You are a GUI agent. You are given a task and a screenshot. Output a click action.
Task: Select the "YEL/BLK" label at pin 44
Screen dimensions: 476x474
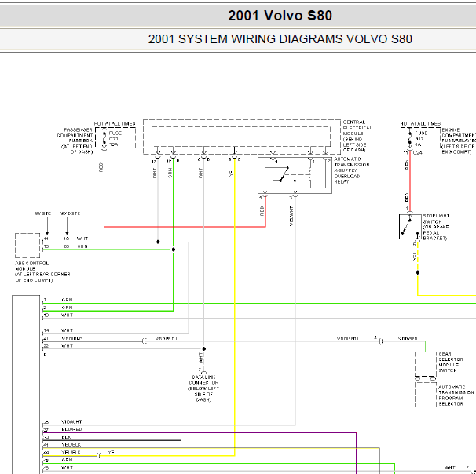pos(71,453)
